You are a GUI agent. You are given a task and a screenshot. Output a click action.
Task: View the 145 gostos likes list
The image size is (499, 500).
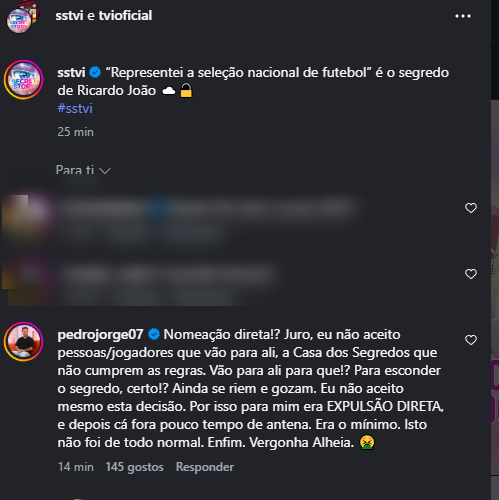coord(135,467)
